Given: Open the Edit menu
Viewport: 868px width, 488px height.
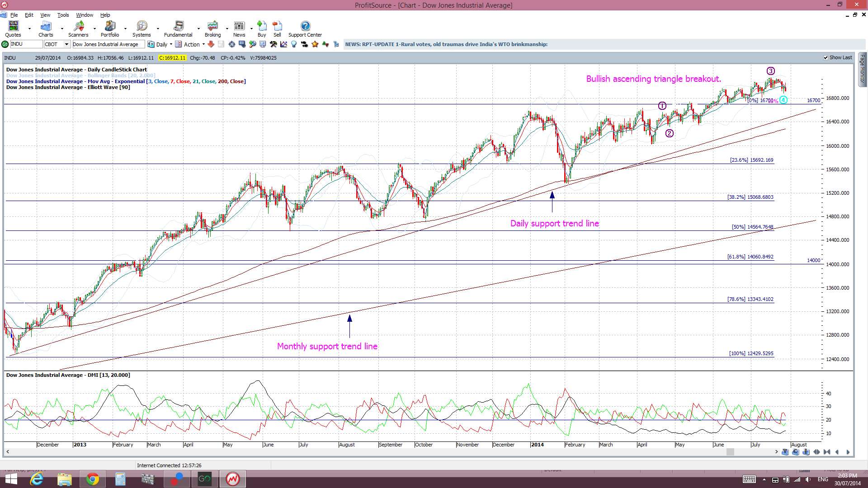Looking at the screenshot, I should coord(29,15).
